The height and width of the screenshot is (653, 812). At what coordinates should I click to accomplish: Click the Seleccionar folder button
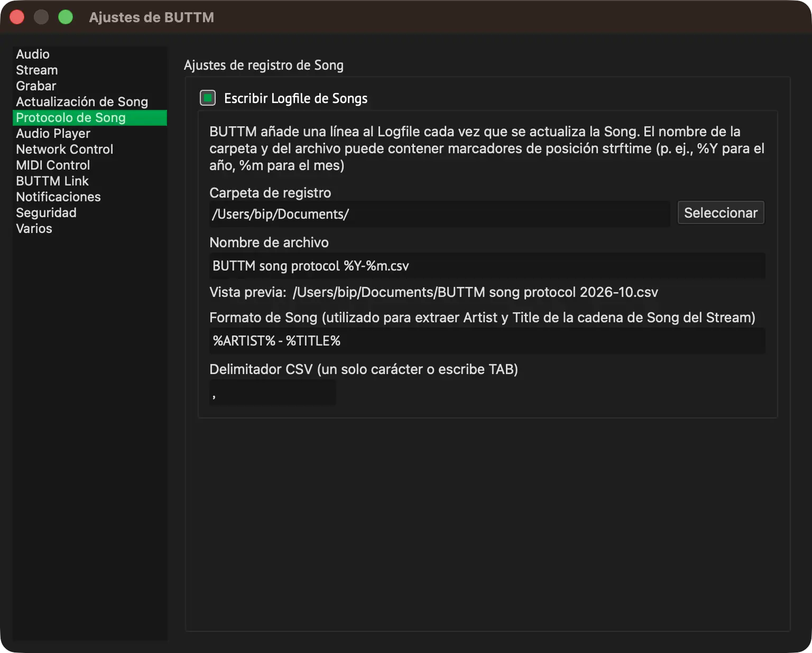point(721,213)
